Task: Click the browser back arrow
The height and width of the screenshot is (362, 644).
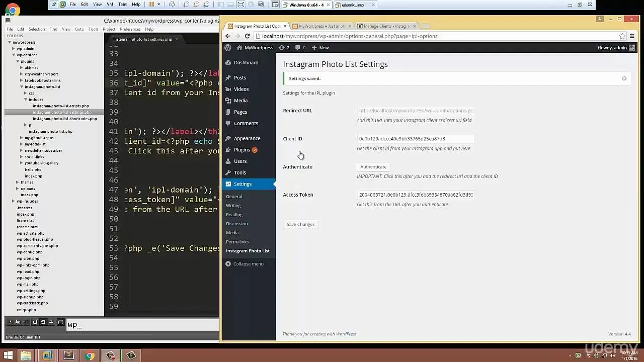Action: (228, 36)
